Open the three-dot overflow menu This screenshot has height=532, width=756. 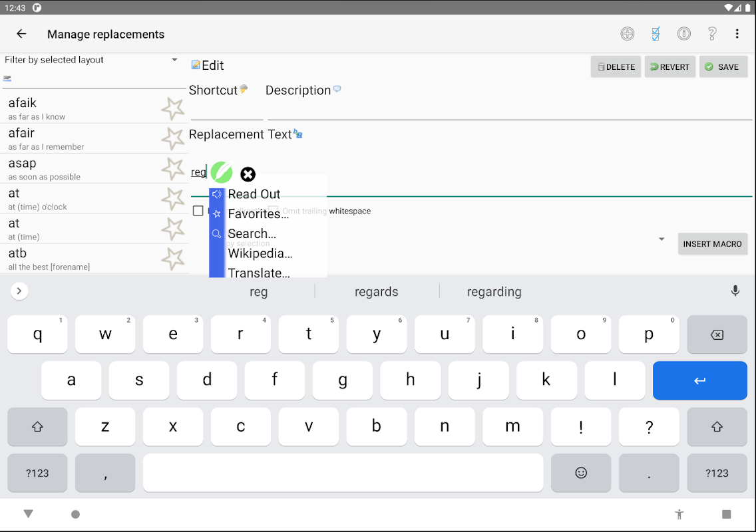coord(737,34)
